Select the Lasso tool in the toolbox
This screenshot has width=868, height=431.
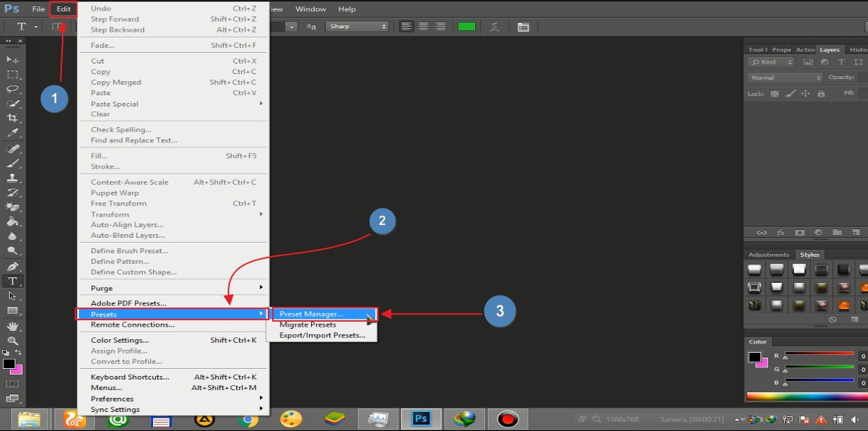click(13, 89)
